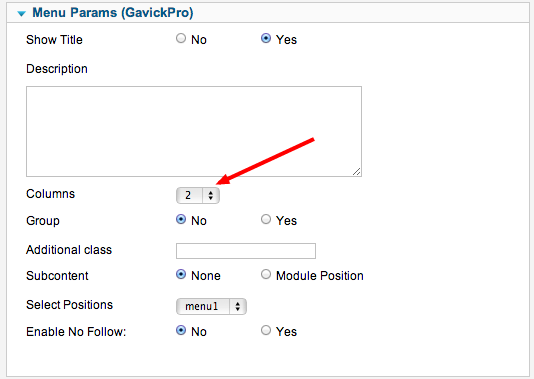Screen dimensions: 534x379
Task: Set Enable No Follow to Yes
Action: [x=266, y=330]
